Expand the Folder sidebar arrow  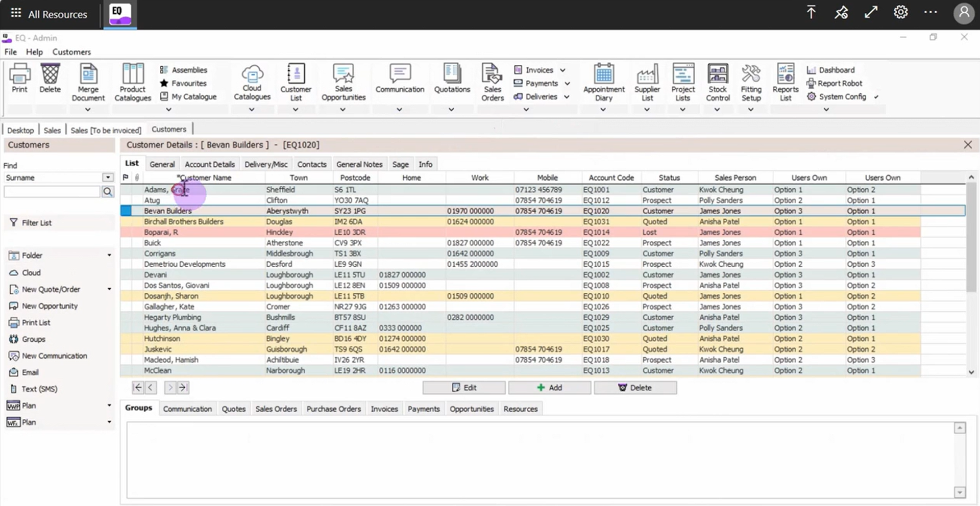[109, 255]
